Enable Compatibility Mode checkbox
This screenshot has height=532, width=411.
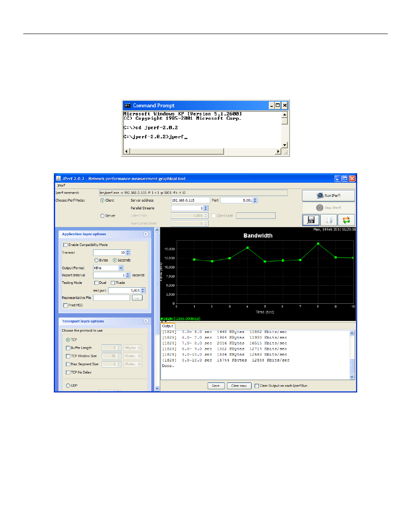click(65, 245)
